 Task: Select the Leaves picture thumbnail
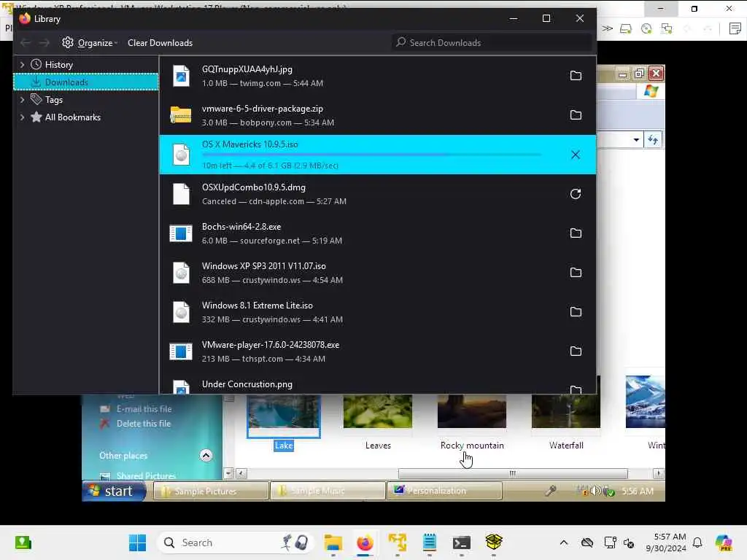pos(378,411)
